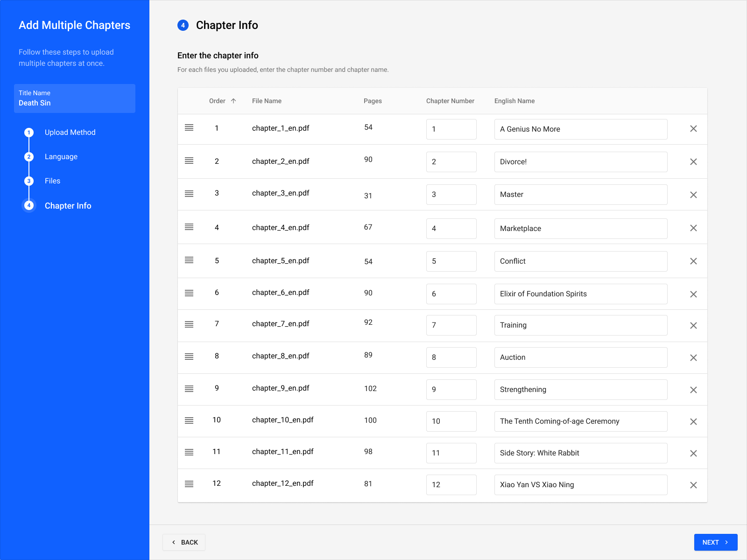Click drag handle for chapter_10_en.pdf row
The width and height of the screenshot is (747, 560).
189,420
